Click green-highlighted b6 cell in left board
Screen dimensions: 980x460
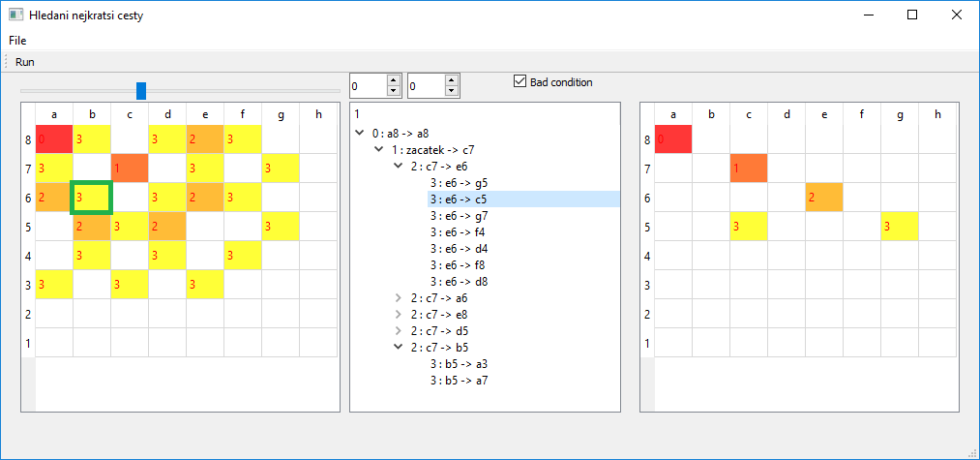(x=92, y=198)
